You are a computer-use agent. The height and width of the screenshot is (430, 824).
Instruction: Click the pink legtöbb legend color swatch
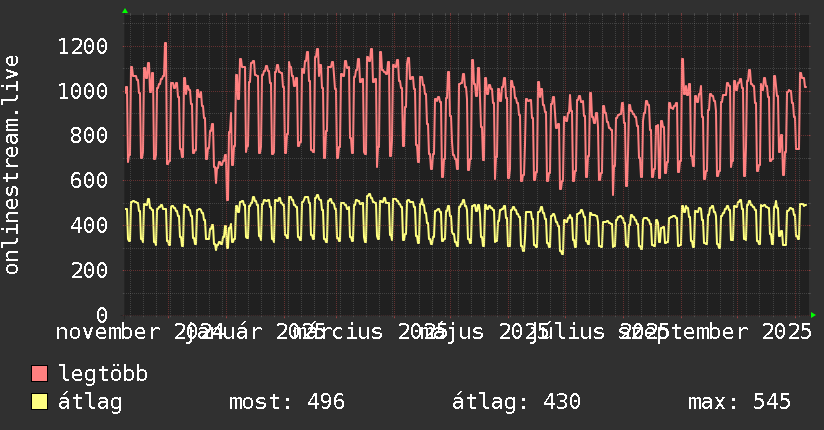click(39, 373)
